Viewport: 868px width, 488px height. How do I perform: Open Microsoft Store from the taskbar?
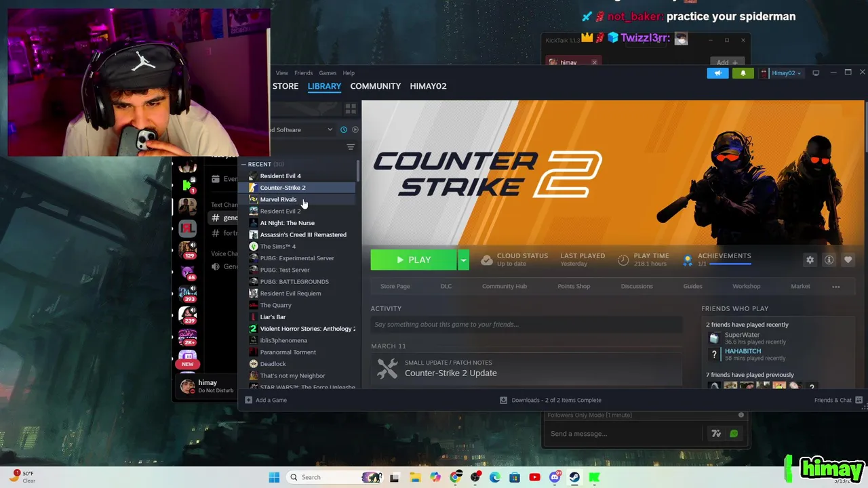tap(515, 477)
